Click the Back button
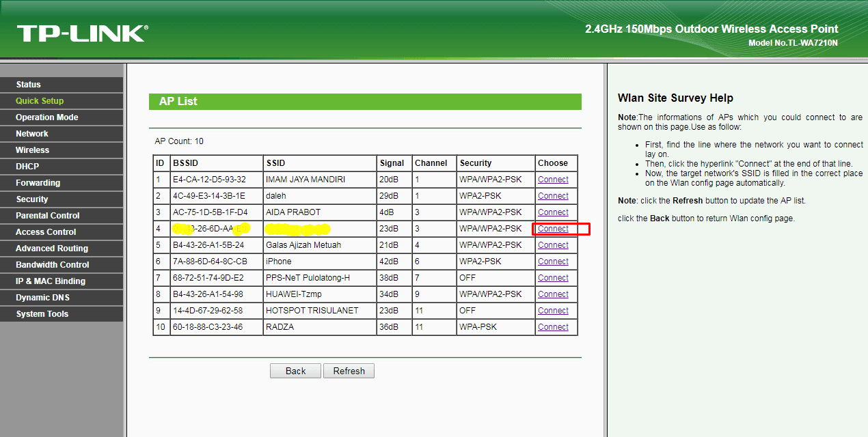This screenshot has width=868, height=437. click(295, 371)
